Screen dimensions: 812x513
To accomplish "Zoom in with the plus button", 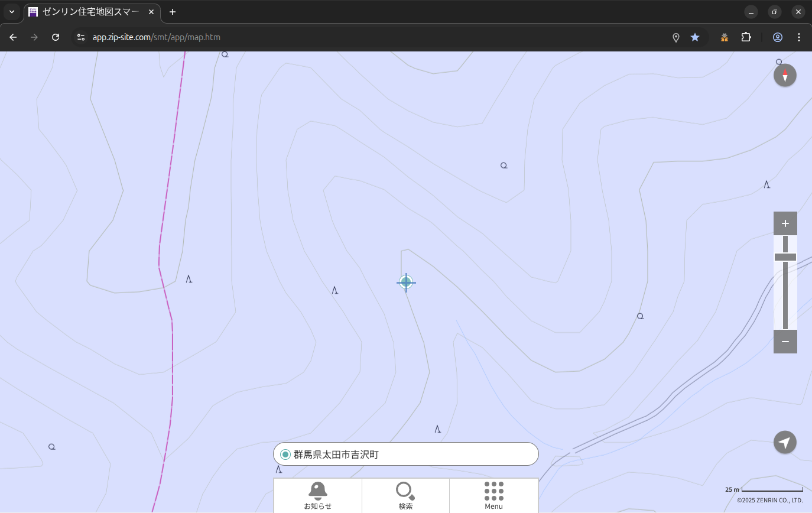I will 785,223.
